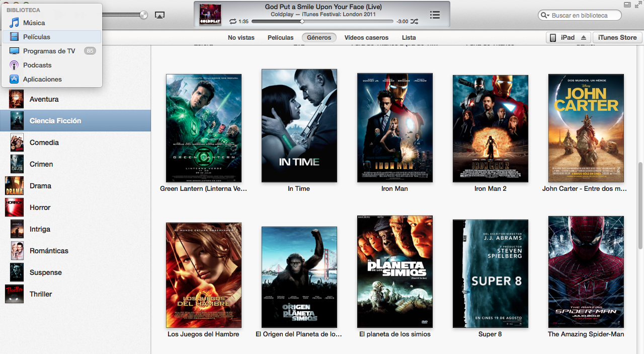This screenshot has height=354, width=644.
Task: Click the Coldplay album artwork thumbnail
Action: 210,14
